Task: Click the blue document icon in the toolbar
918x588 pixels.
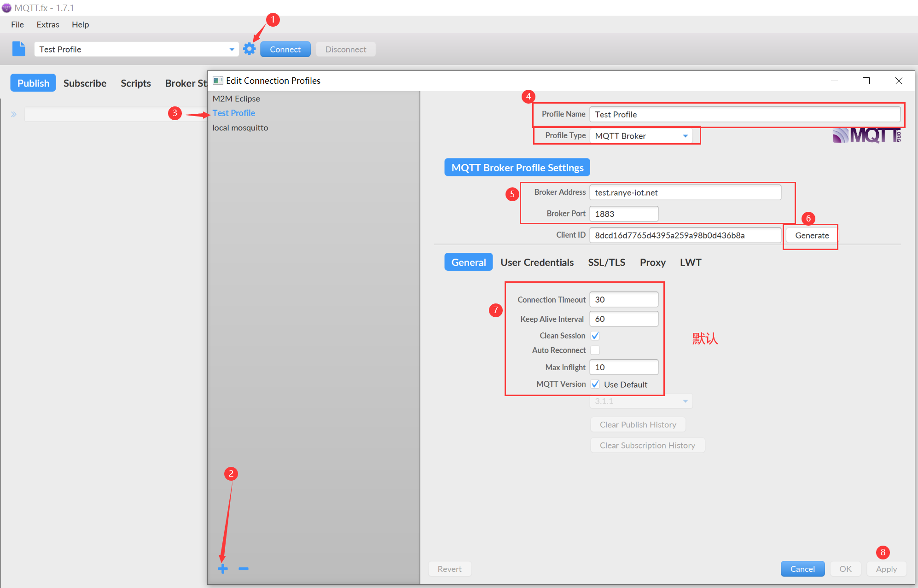Action: 19,49
